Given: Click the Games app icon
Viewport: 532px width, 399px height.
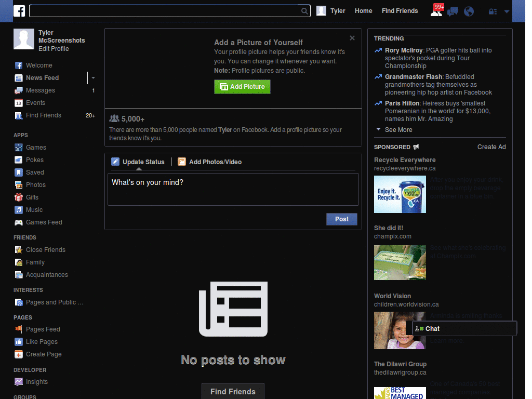Looking at the screenshot, I should (19, 147).
